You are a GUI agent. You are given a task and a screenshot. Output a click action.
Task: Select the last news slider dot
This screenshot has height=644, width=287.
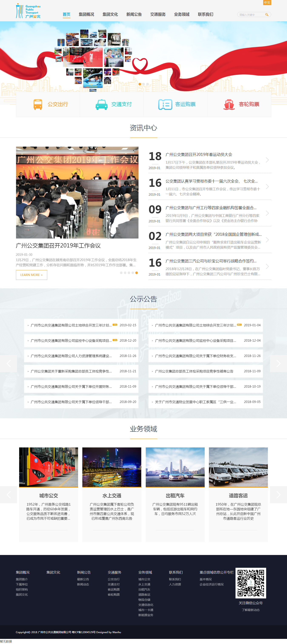(136, 273)
